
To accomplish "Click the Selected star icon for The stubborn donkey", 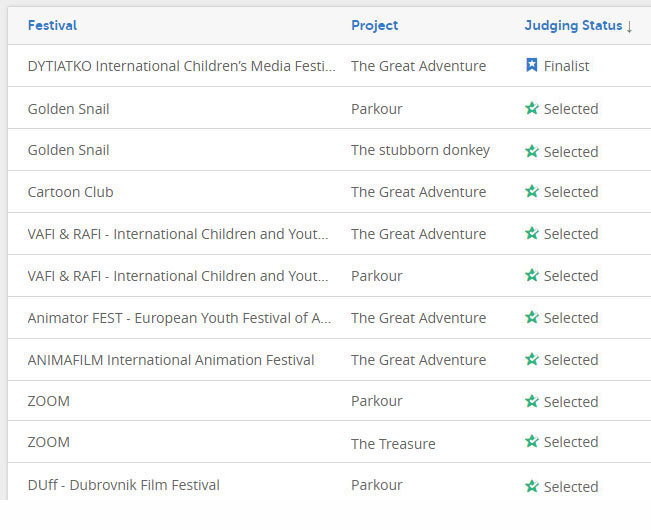I will point(532,151).
